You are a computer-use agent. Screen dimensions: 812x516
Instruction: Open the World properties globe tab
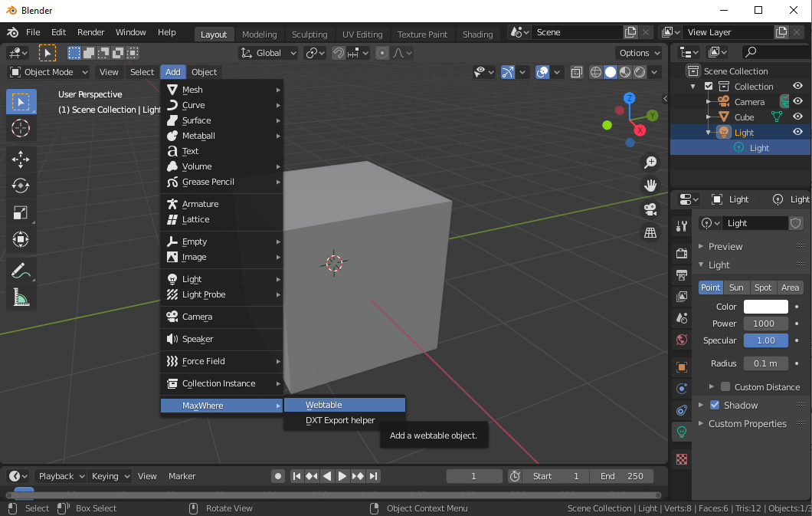(x=682, y=340)
